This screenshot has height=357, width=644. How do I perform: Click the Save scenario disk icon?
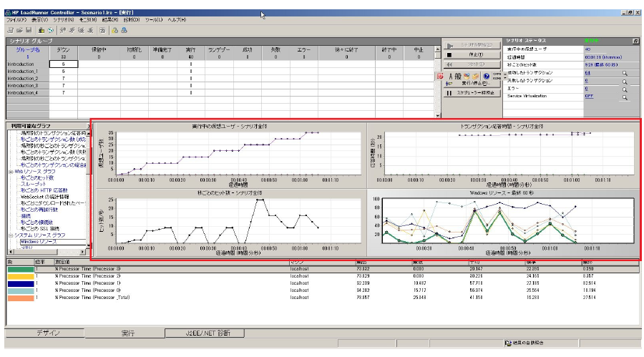point(28,30)
